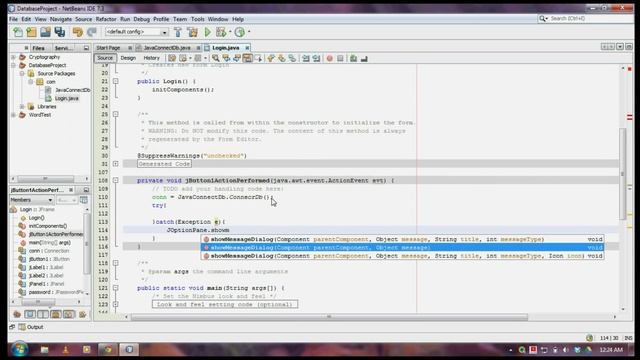The width and height of the screenshot is (640, 360).
Task: Click the Toggle Highlight Search icon
Action: 247,58
